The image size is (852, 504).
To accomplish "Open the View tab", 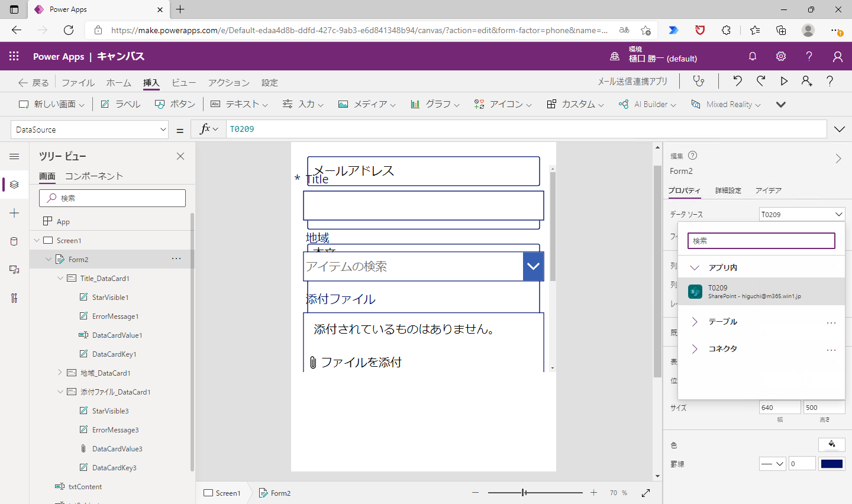I will click(183, 83).
